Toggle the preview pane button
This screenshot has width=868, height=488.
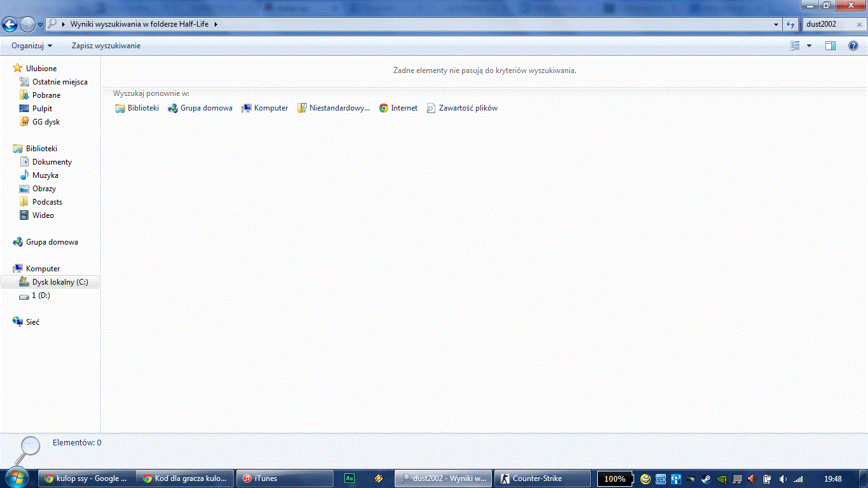coord(830,46)
